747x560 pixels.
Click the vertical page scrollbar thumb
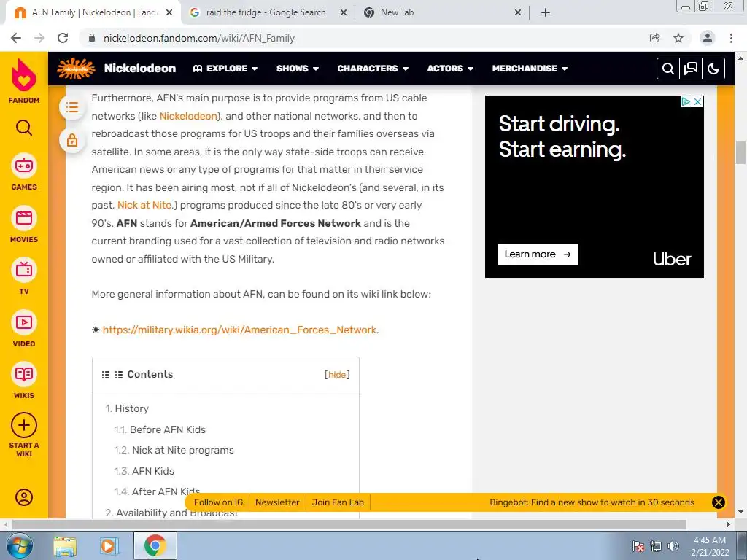[x=740, y=152]
